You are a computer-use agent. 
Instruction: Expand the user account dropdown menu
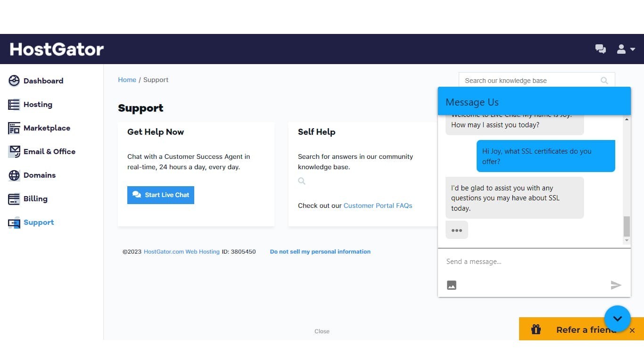[x=626, y=49]
